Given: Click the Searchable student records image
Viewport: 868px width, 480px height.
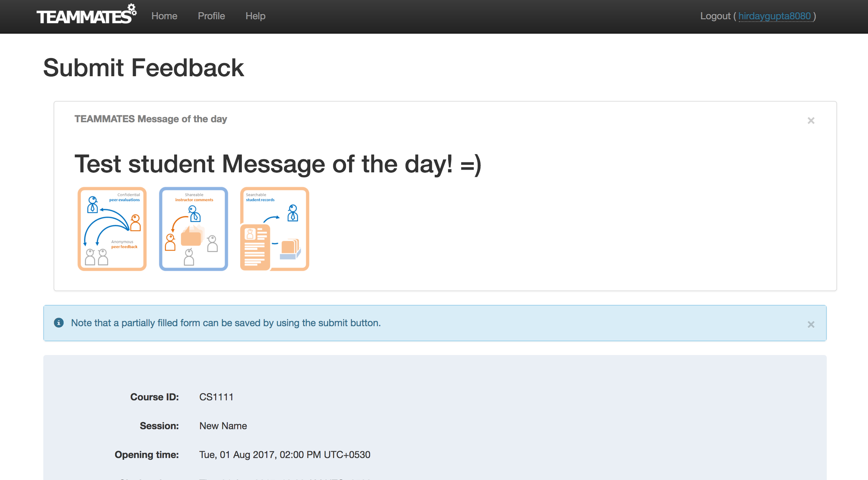Looking at the screenshot, I should [275, 229].
